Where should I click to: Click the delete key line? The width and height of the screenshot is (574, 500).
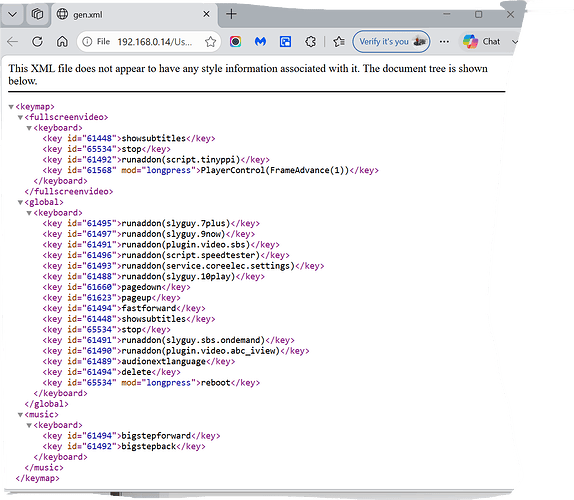[x=112, y=372]
